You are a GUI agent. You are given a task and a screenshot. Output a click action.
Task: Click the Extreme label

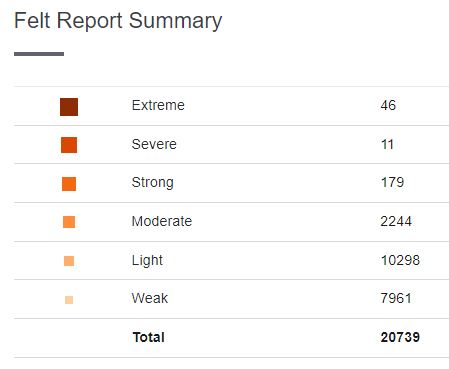(158, 105)
